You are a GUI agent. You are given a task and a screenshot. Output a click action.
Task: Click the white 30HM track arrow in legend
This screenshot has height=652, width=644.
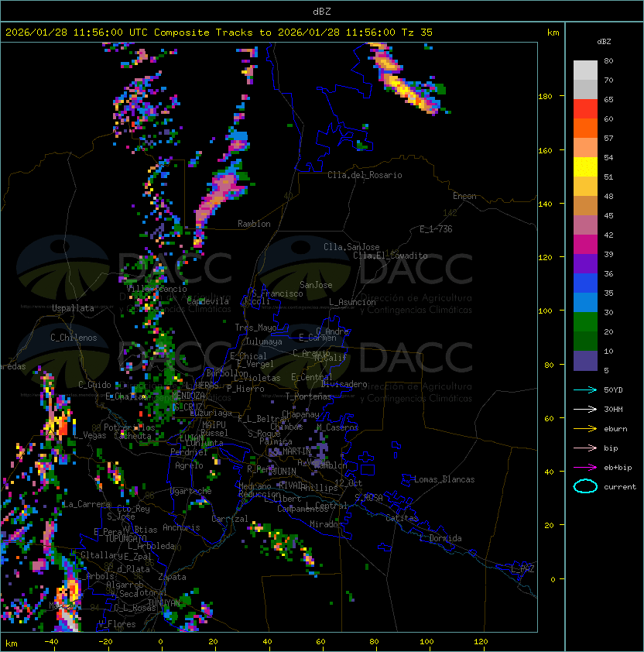point(585,409)
